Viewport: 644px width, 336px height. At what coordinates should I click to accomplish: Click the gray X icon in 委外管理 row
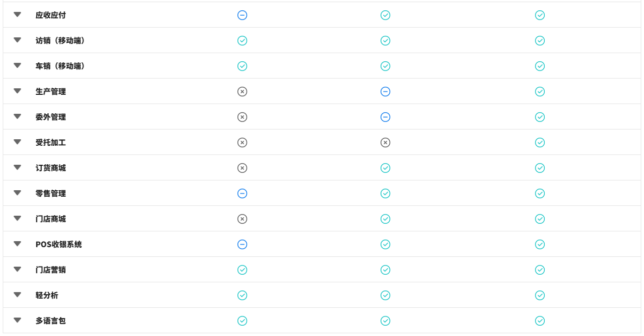242,117
